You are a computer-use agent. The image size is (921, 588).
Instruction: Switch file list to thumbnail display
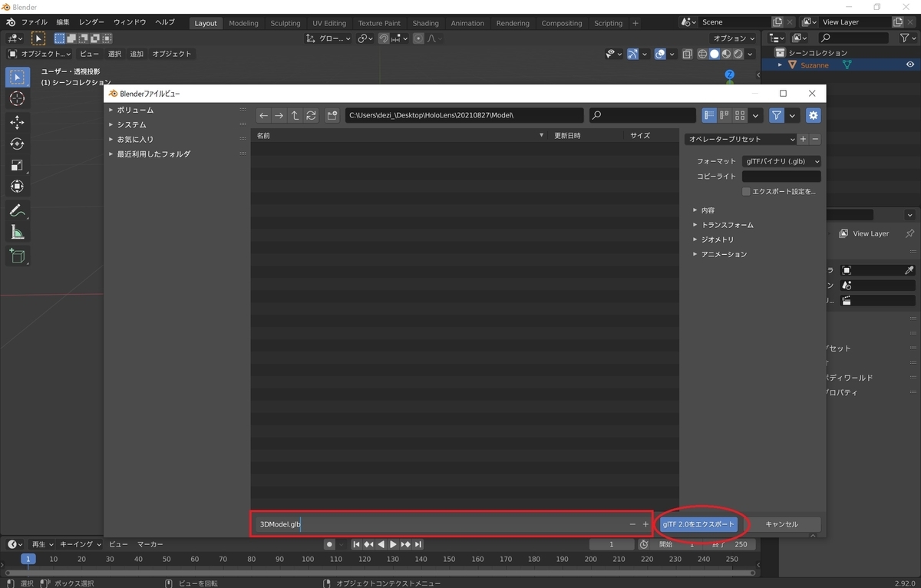(740, 115)
